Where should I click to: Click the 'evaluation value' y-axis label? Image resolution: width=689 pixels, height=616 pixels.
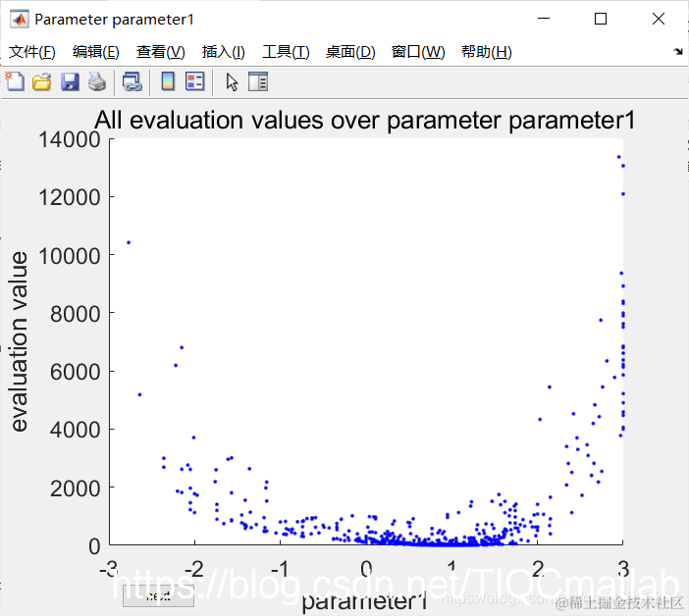point(19,341)
